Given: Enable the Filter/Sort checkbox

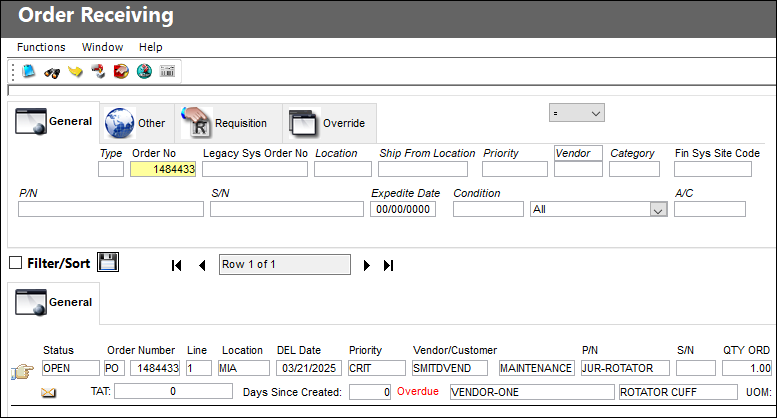Looking at the screenshot, I should [x=15, y=262].
